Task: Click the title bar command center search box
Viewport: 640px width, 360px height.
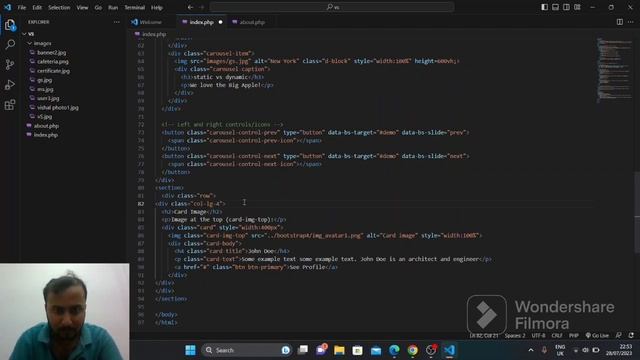Action: point(332,7)
